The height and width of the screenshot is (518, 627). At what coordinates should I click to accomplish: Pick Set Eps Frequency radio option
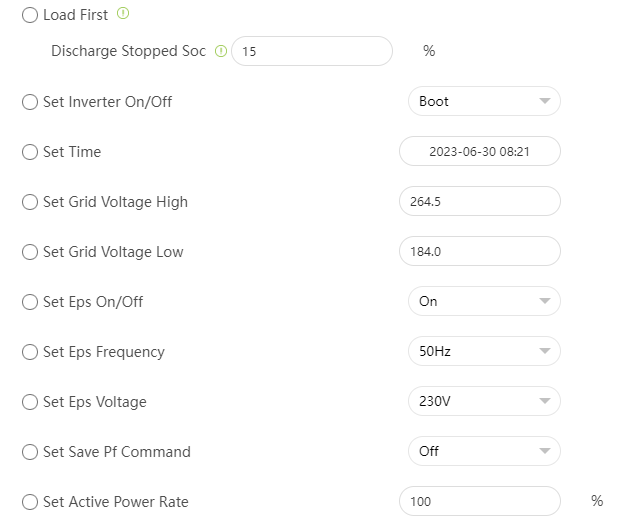tap(30, 352)
